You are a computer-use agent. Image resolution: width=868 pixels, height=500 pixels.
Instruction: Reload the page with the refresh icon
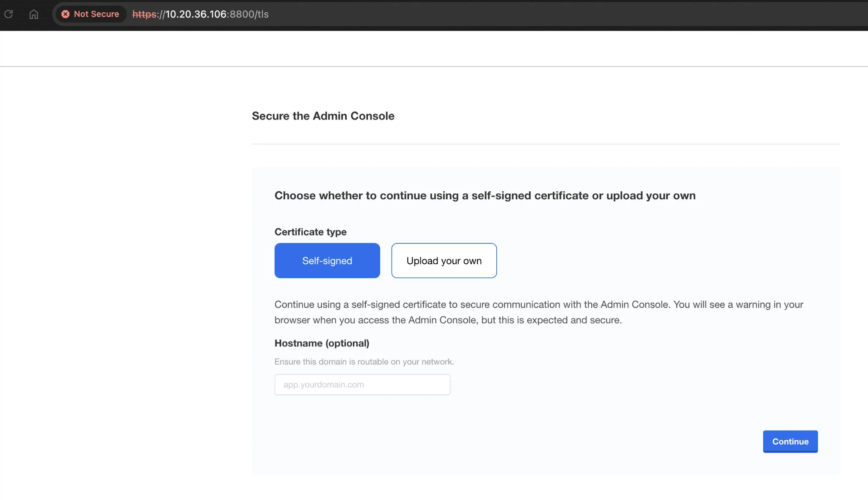(x=8, y=14)
